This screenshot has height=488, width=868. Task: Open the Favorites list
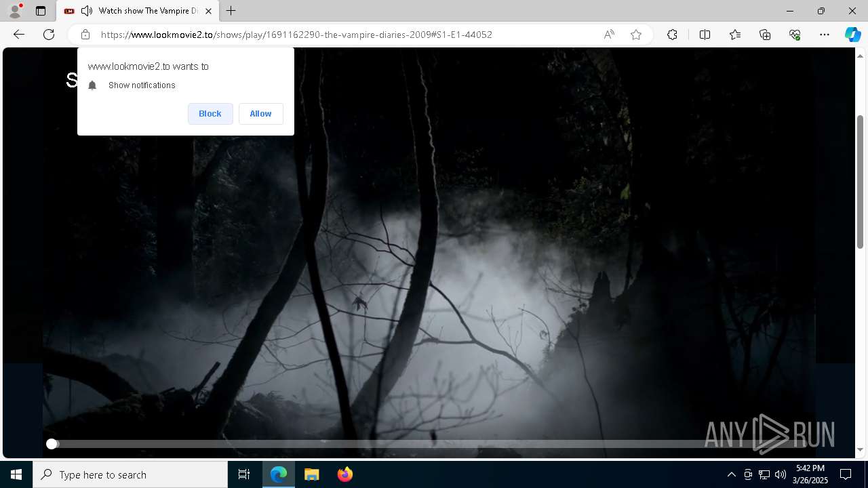pyautogui.click(x=735, y=35)
